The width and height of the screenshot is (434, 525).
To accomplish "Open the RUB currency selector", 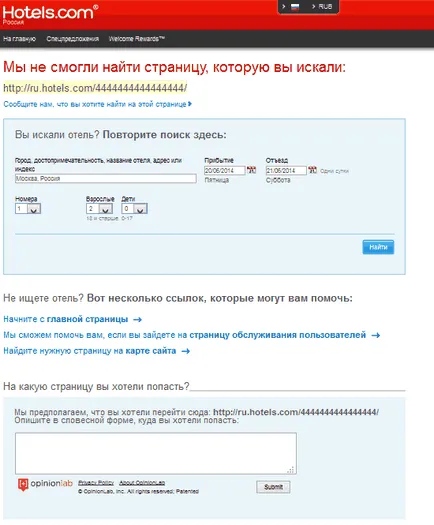I will 322,7.
